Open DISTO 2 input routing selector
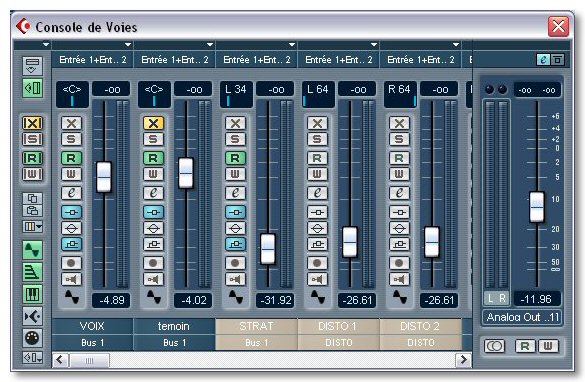The height and width of the screenshot is (382, 585). pyautogui.click(x=420, y=60)
